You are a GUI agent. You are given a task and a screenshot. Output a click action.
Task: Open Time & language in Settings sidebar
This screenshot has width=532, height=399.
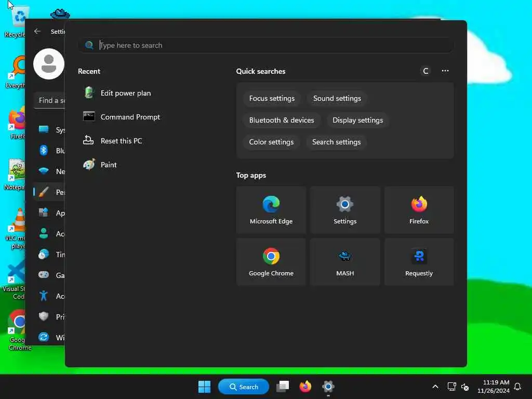(49, 254)
